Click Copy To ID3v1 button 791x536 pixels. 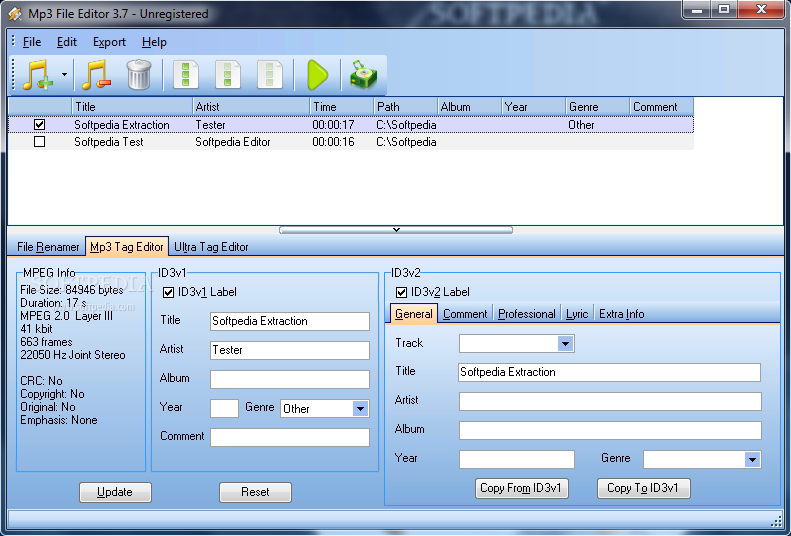pos(644,488)
